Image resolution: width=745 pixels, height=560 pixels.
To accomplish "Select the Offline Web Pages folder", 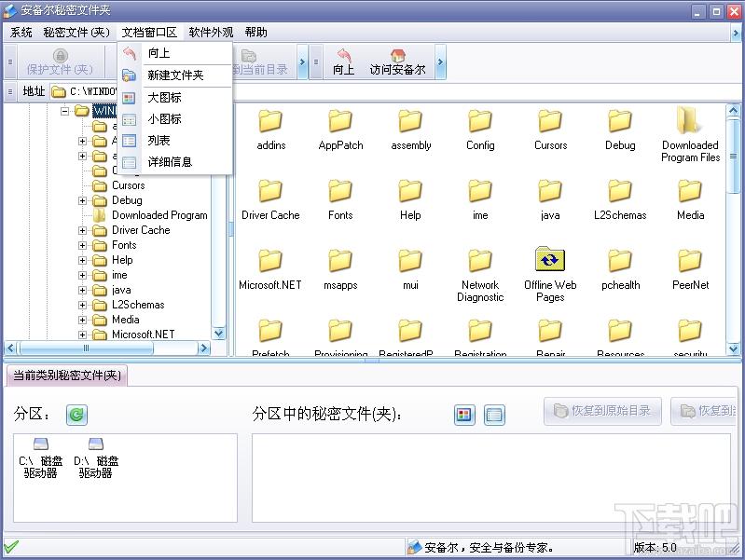I will [x=550, y=275].
